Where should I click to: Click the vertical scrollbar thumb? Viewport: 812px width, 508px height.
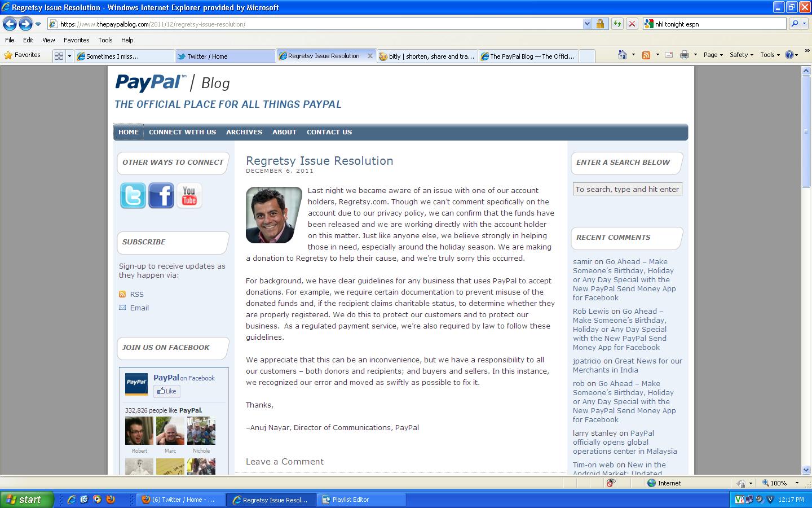click(x=806, y=133)
